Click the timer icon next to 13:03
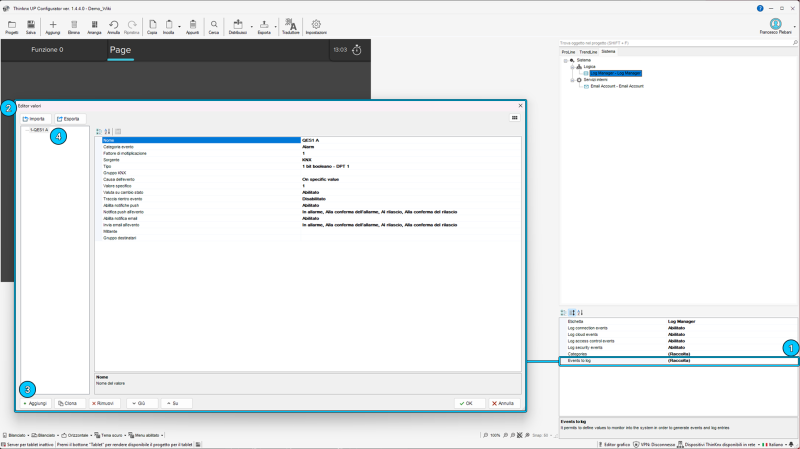This screenshot has height=449, width=800. [x=357, y=50]
